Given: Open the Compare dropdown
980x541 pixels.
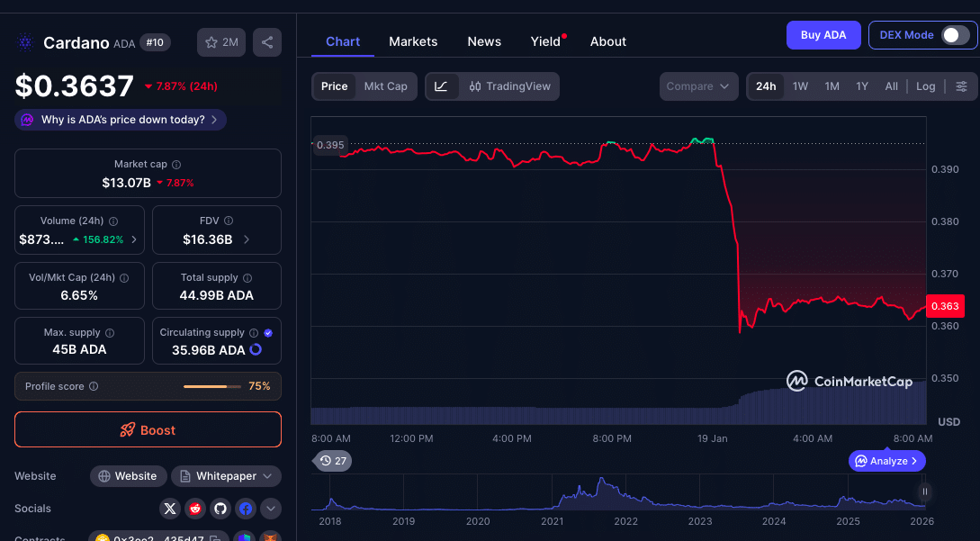Looking at the screenshot, I should pyautogui.click(x=698, y=86).
